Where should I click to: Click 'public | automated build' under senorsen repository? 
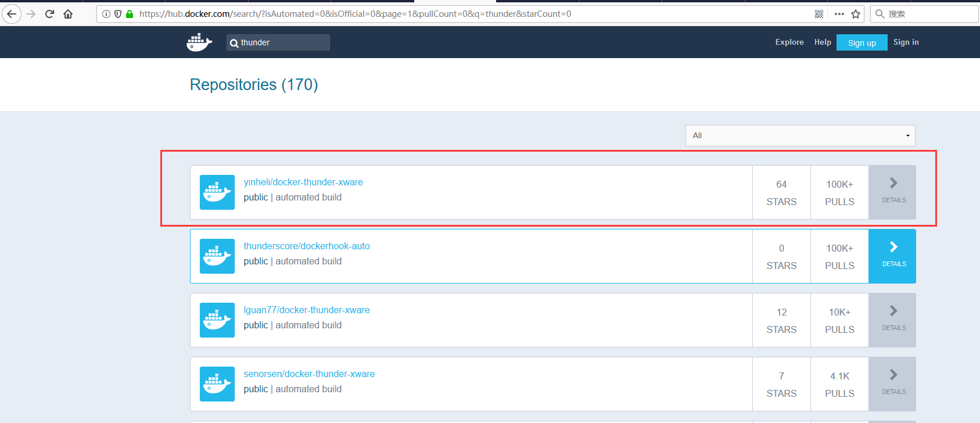[x=293, y=389]
